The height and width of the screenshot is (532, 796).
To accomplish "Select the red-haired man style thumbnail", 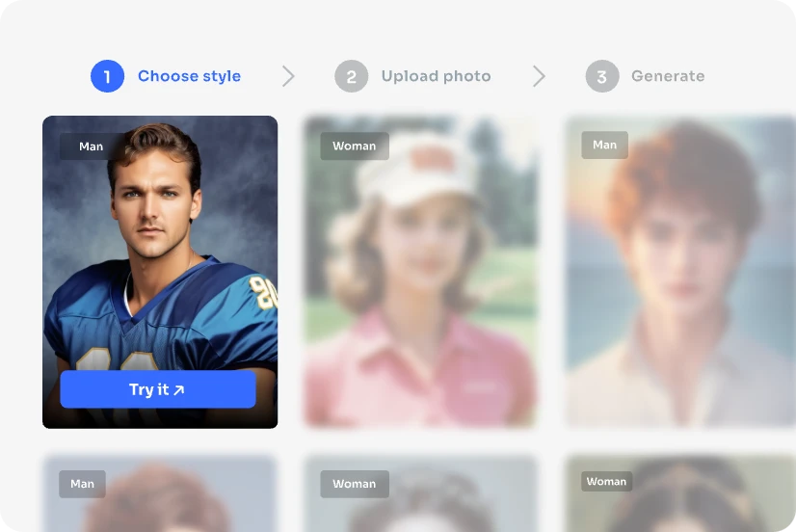I will coord(680,272).
